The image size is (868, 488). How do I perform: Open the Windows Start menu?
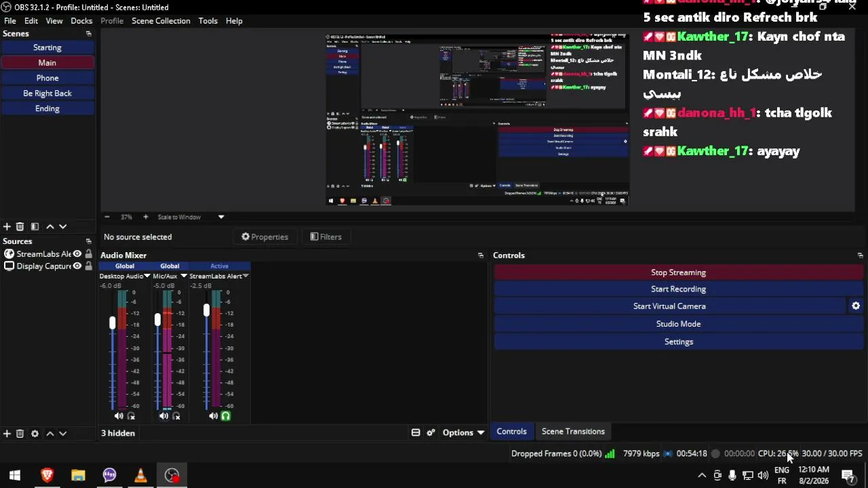click(15, 475)
